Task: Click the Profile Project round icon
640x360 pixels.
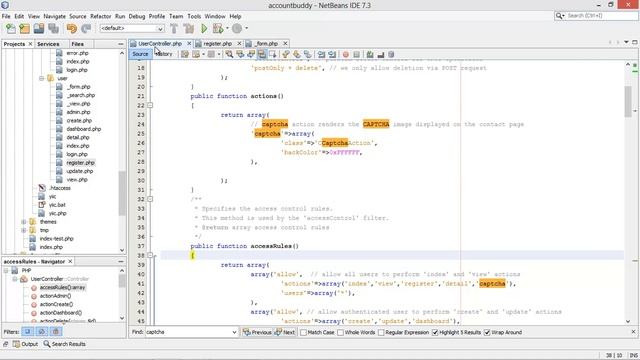Action: tap(237, 28)
